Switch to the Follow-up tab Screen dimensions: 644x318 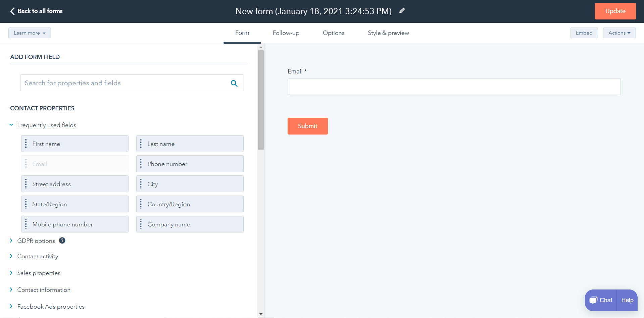(x=286, y=33)
